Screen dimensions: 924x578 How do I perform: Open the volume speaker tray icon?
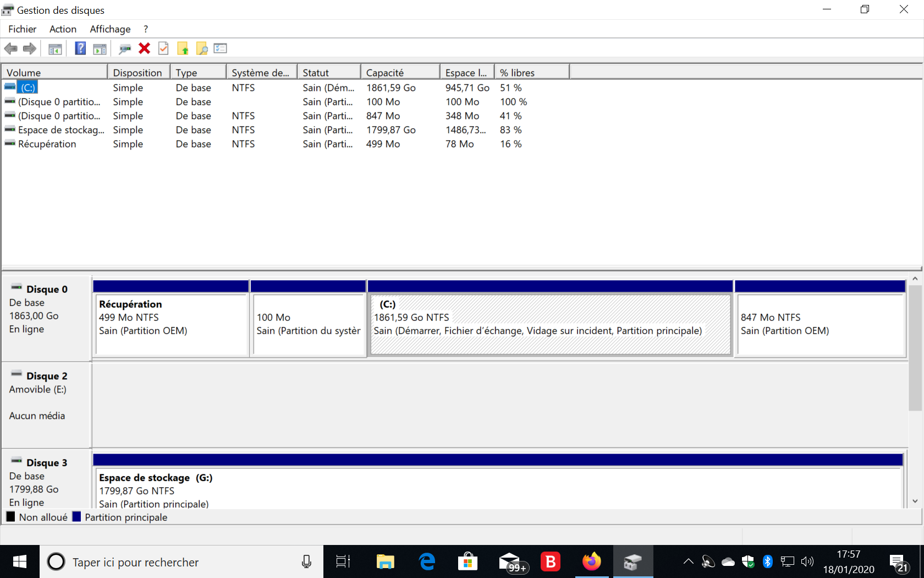[807, 561]
